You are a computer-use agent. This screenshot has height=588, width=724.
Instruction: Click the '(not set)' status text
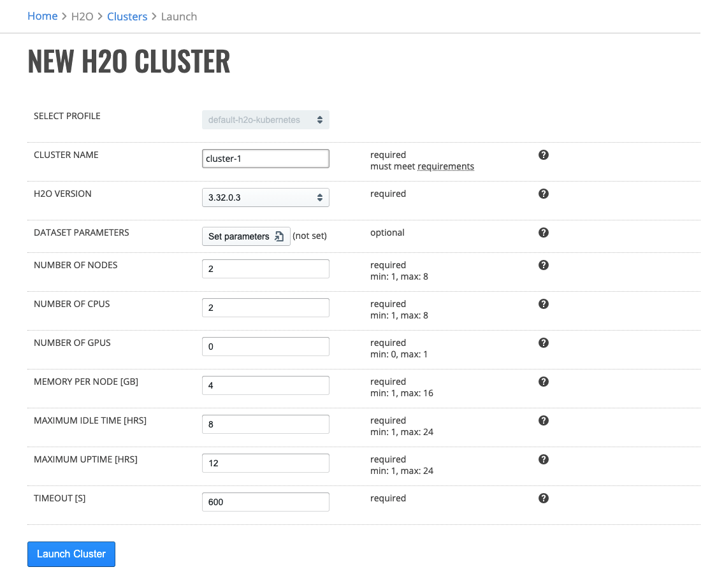[309, 236]
